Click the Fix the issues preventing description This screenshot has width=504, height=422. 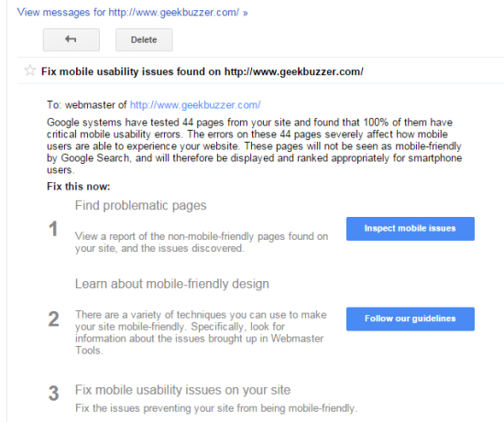[x=216, y=408]
